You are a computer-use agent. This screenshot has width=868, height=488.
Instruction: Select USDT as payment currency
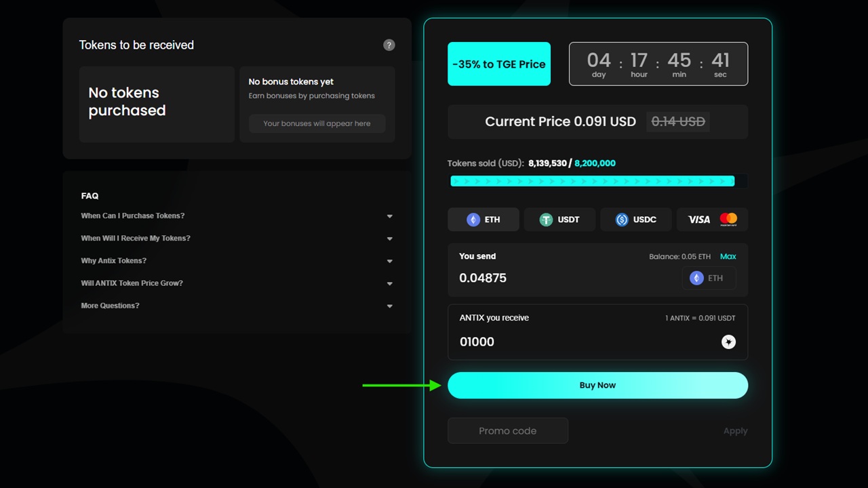pos(560,220)
